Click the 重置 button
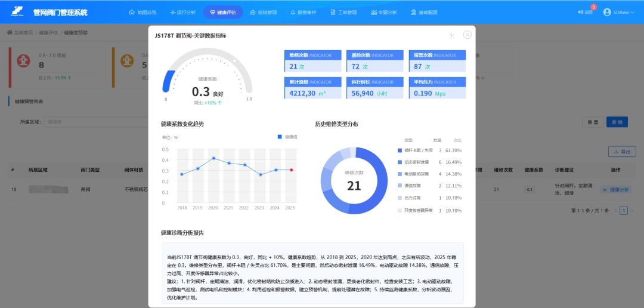Image resolution: width=644 pixels, height=308 pixels. [x=593, y=122]
